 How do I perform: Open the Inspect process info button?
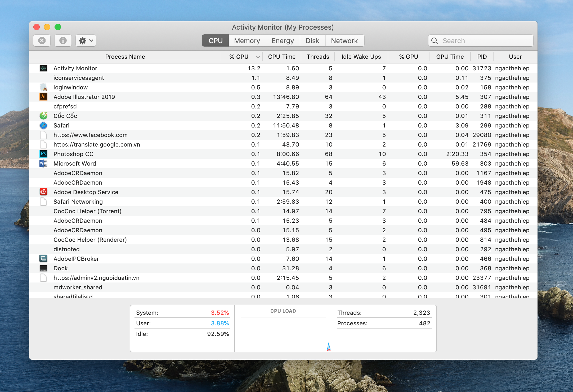(x=63, y=40)
